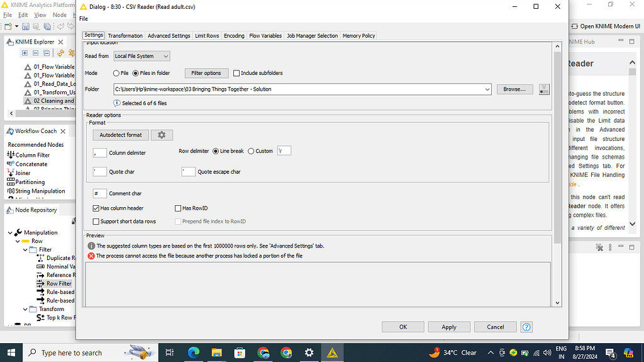Expand the Folder path dropdown arrow
The height and width of the screenshot is (362, 644).
(x=487, y=89)
